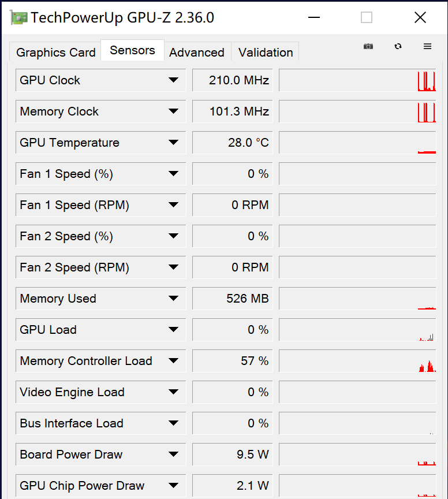Click the refresh sensors icon

(398, 46)
